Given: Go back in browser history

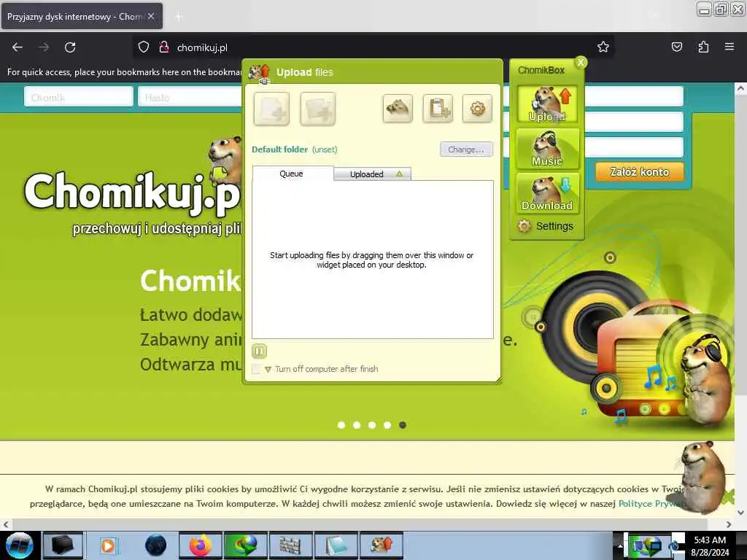Looking at the screenshot, I should pyautogui.click(x=18, y=47).
